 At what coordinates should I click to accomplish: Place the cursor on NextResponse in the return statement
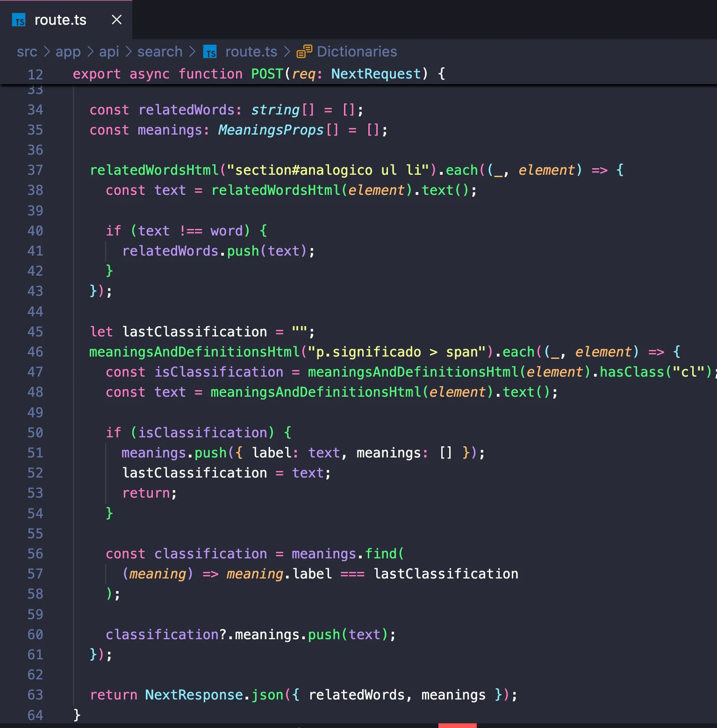pos(194,695)
